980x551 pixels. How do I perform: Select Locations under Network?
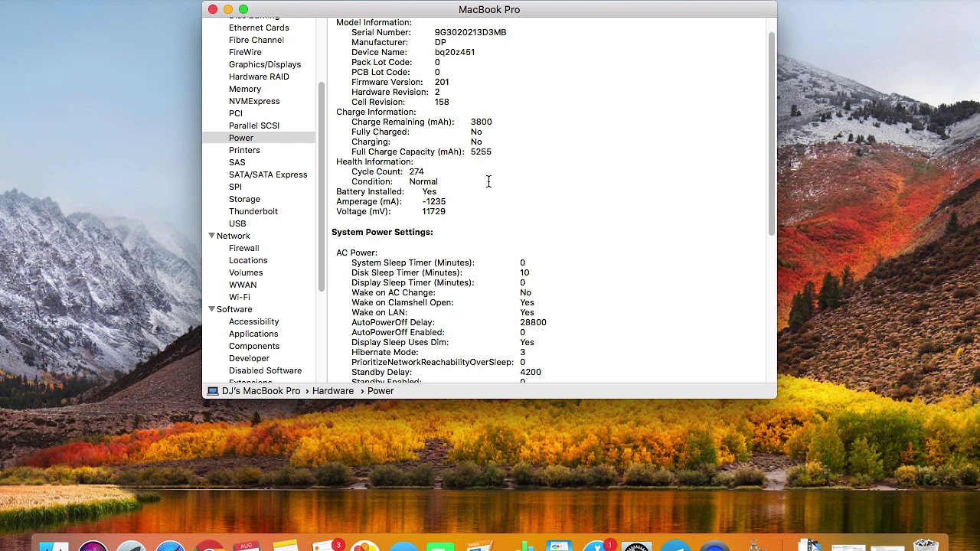(x=248, y=260)
